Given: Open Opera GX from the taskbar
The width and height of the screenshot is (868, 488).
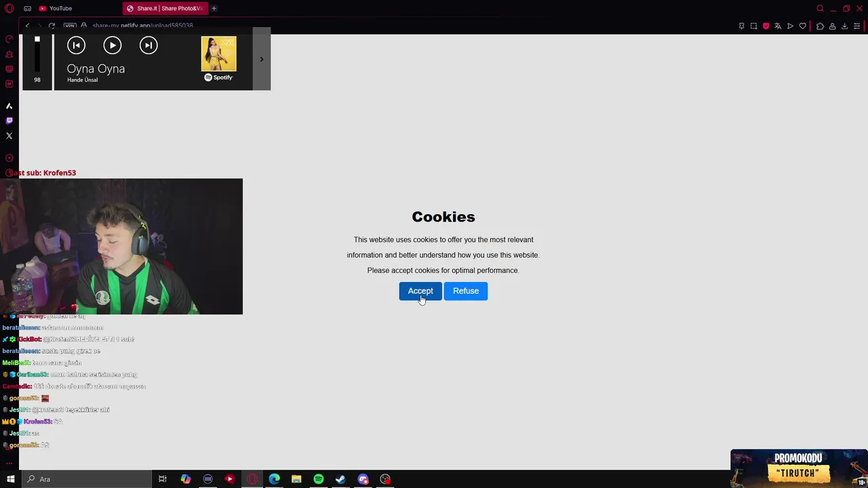Looking at the screenshot, I should pos(252,479).
